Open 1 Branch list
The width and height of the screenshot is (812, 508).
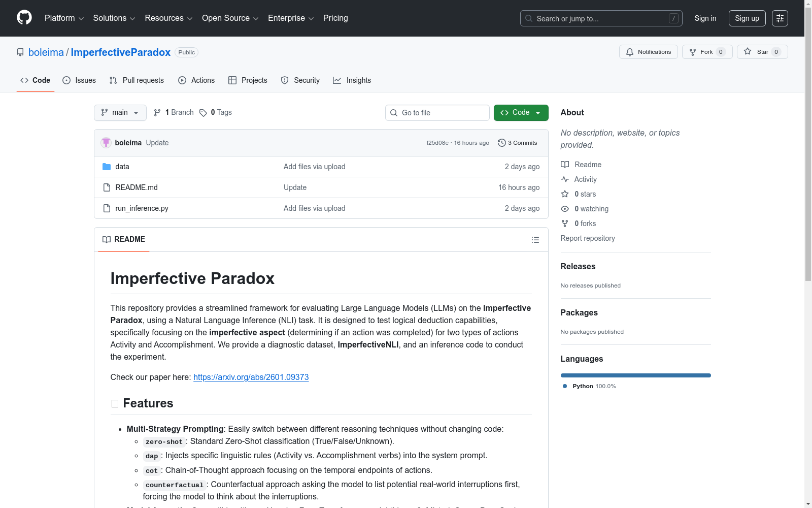(174, 112)
